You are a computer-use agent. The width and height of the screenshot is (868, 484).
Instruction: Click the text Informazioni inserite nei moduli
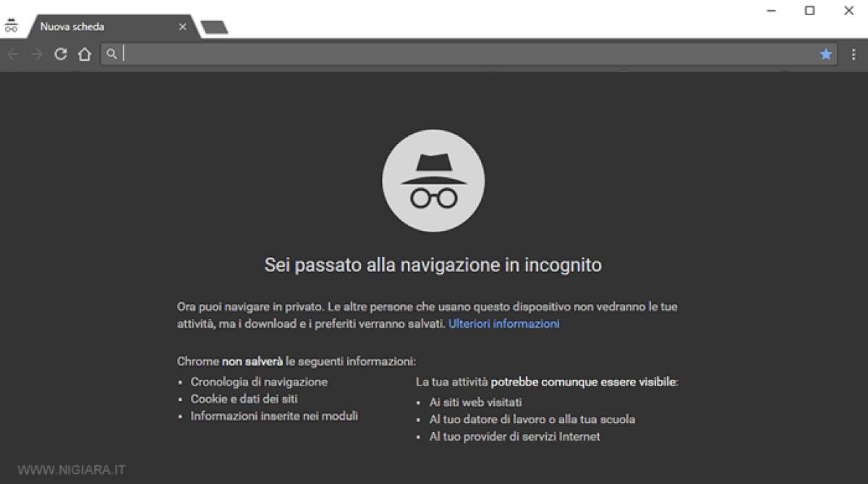click(274, 416)
